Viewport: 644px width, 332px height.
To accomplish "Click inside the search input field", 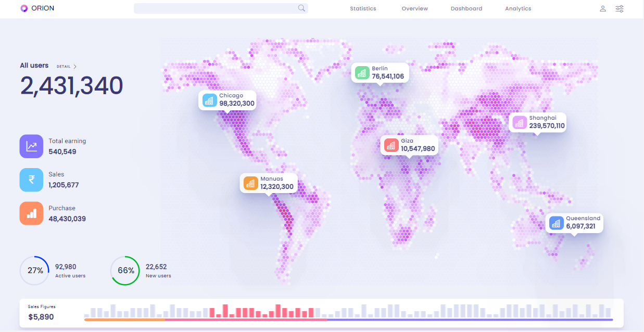I will (213, 8).
